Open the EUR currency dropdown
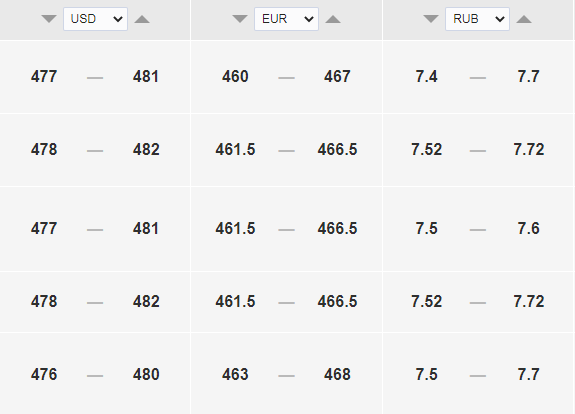This screenshot has width=575, height=414. click(x=286, y=19)
